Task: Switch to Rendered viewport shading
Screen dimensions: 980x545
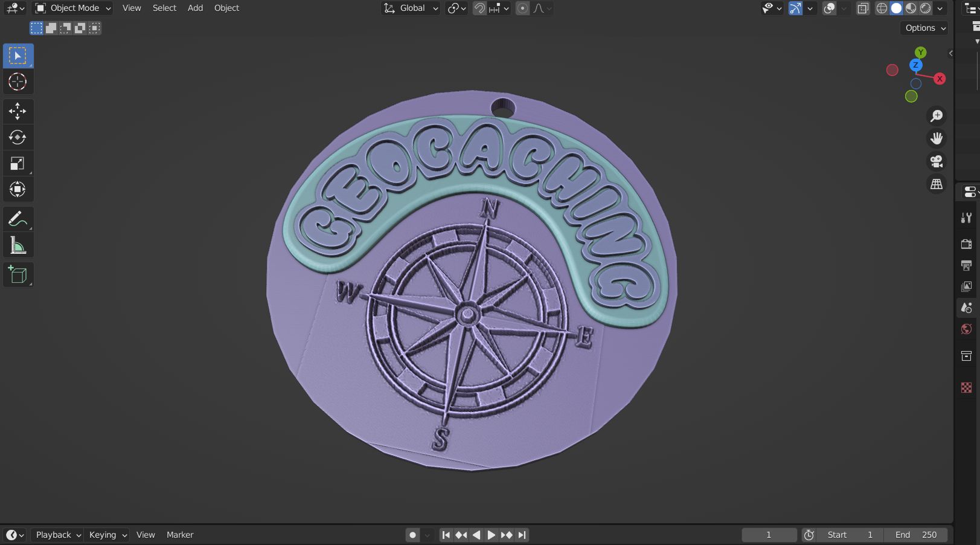Action: pyautogui.click(x=925, y=8)
